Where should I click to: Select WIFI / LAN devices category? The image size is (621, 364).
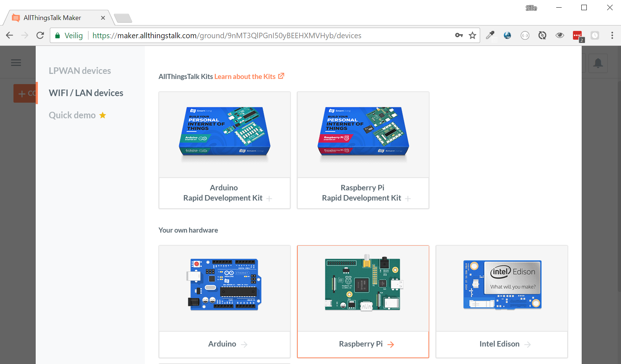pyautogui.click(x=86, y=93)
